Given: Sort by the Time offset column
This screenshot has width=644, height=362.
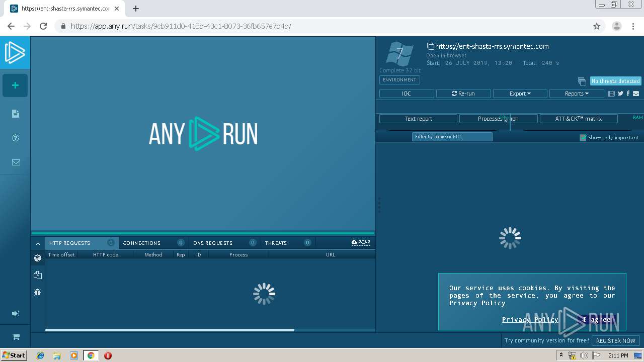Looking at the screenshot, I should point(61,255).
